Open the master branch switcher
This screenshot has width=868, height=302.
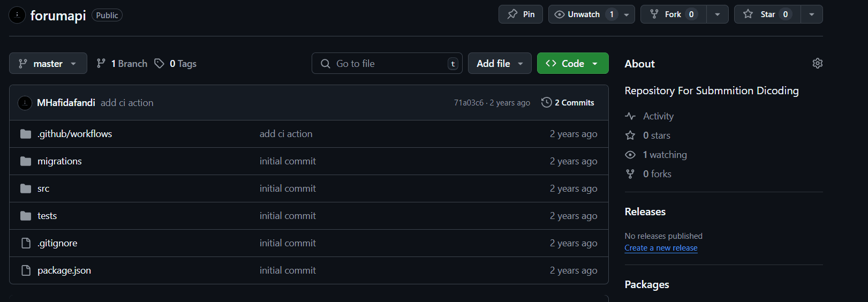tap(48, 64)
